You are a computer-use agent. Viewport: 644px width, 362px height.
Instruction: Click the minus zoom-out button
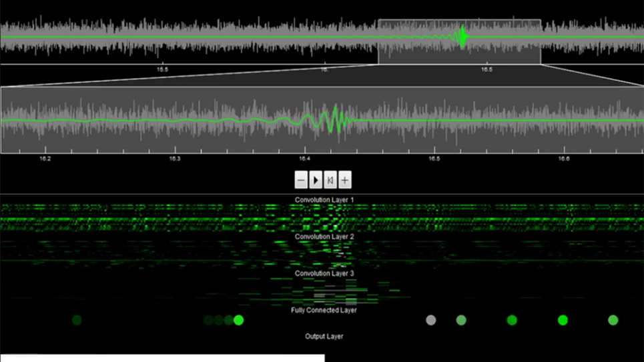pyautogui.click(x=301, y=180)
